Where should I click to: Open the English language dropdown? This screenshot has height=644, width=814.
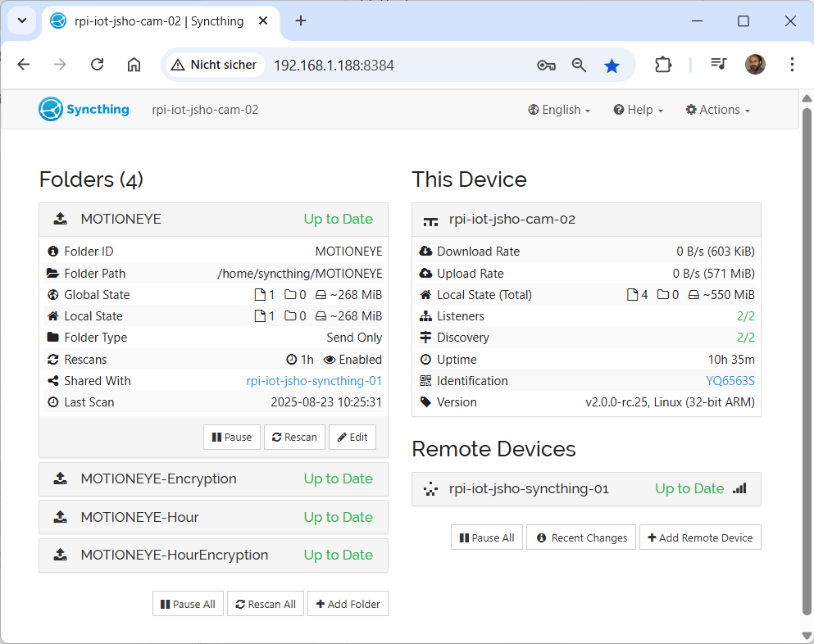pyautogui.click(x=559, y=110)
